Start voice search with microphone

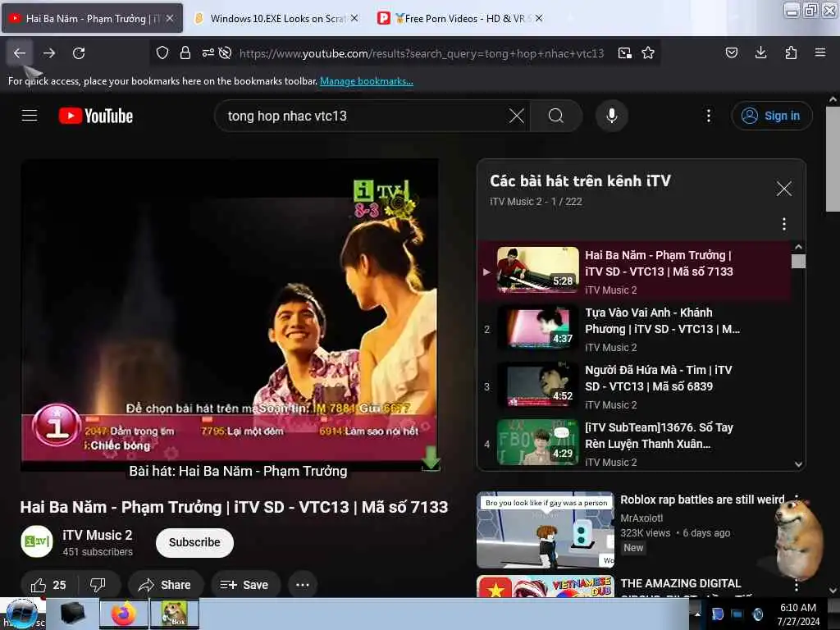click(x=612, y=116)
